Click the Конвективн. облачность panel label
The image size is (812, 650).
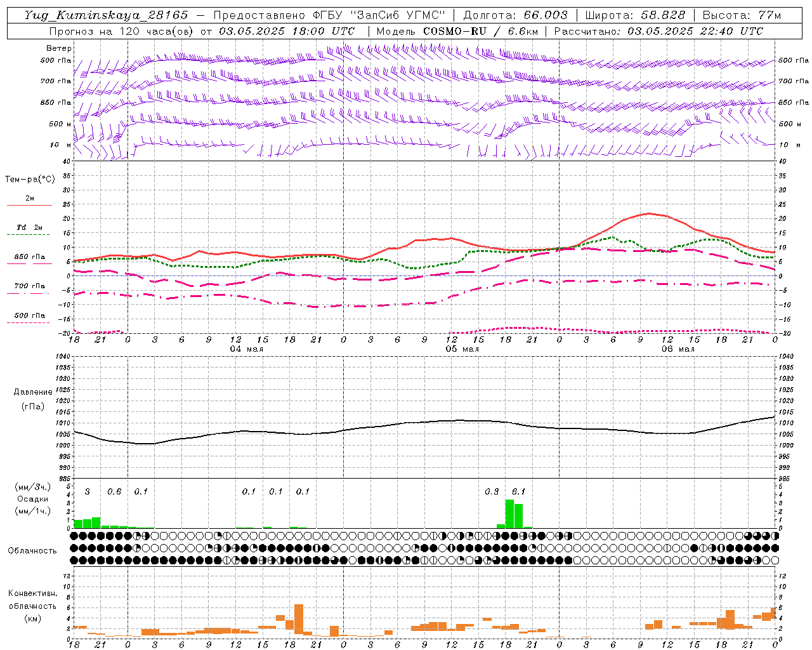pyautogui.click(x=32, y=600)
